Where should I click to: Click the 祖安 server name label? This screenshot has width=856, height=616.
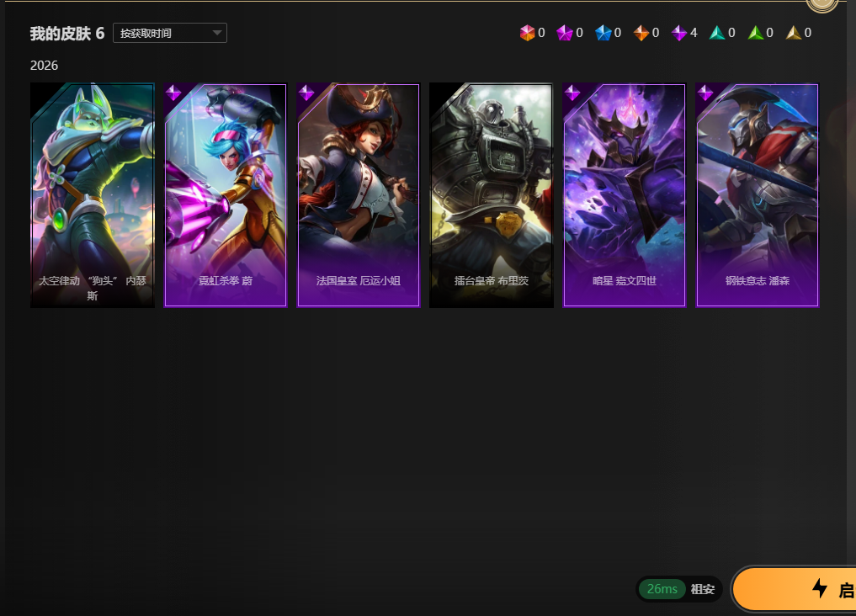(x=703, y=589)
